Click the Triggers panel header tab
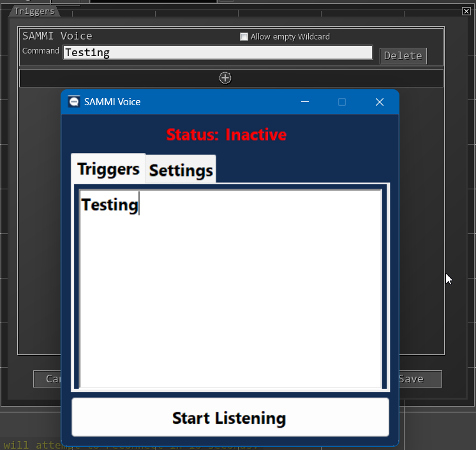 point(34,11)
